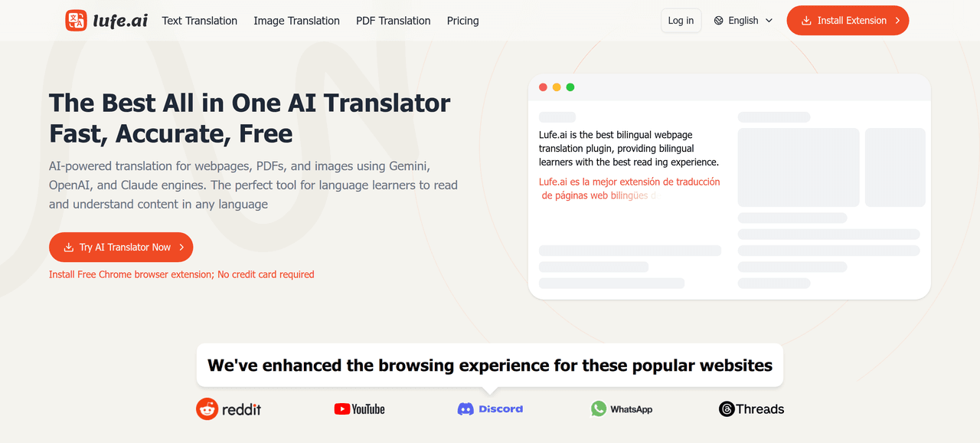Click the green dot in demo window
The width and height of the screenshot is (980, 443).
(570, 87)
